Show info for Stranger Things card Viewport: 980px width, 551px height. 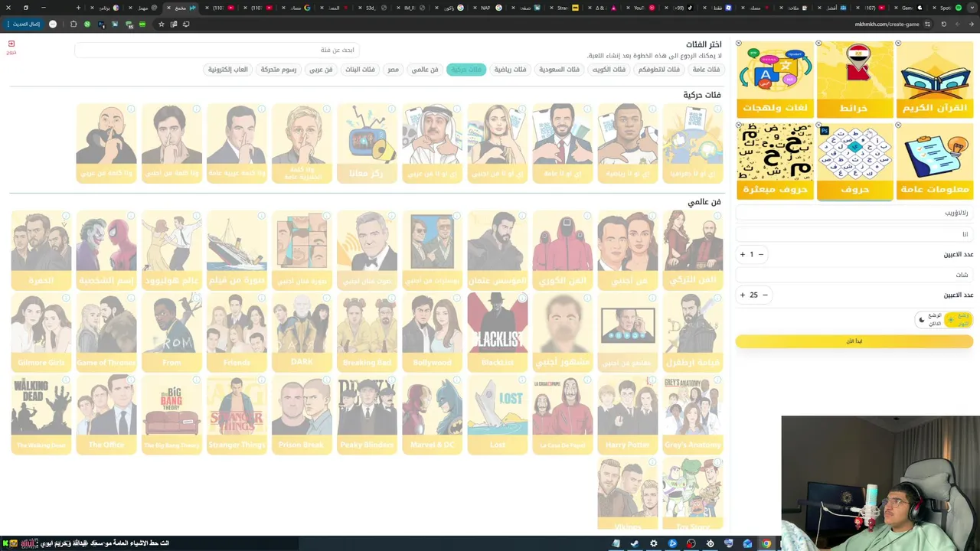pyautogui.click(x=262, y=380)
